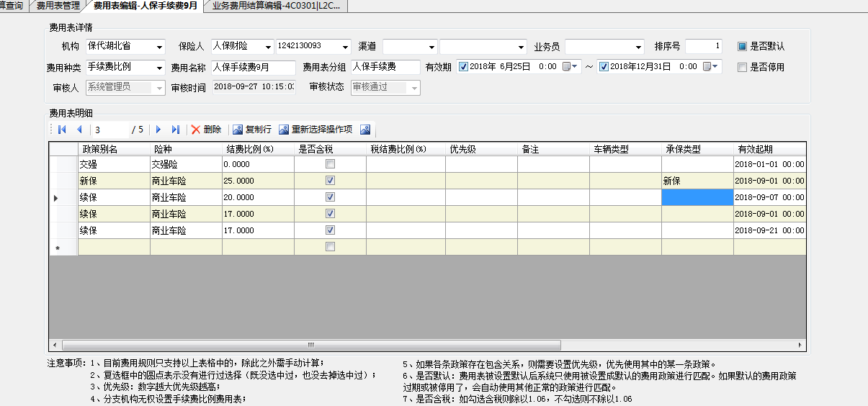This screenshot has height=406, width=868.
Task: Go to previous record arrow
Action: 79,130
